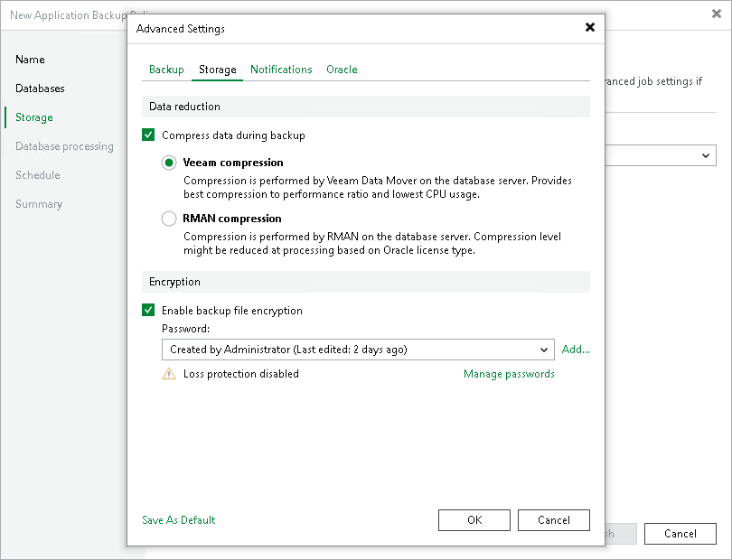This screenshot has width=732, height=560.
Task: Switch to the Notifications tab
Action: [x=281, y=69]
